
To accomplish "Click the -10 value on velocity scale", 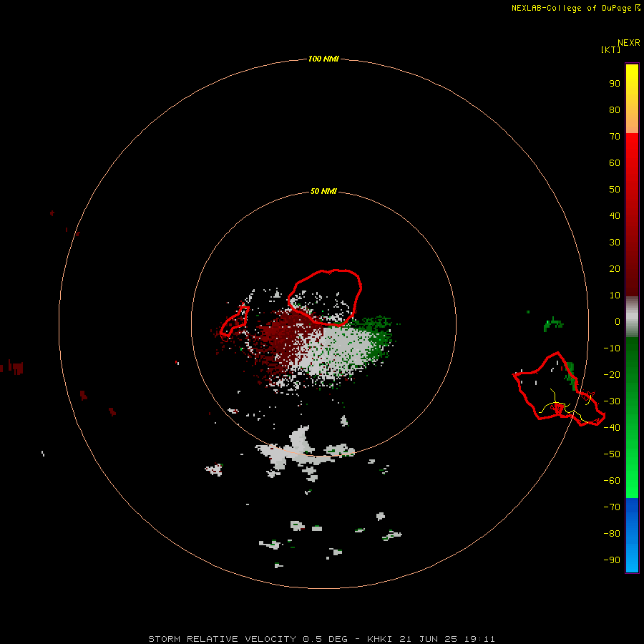I will click(x=612, y=348).
